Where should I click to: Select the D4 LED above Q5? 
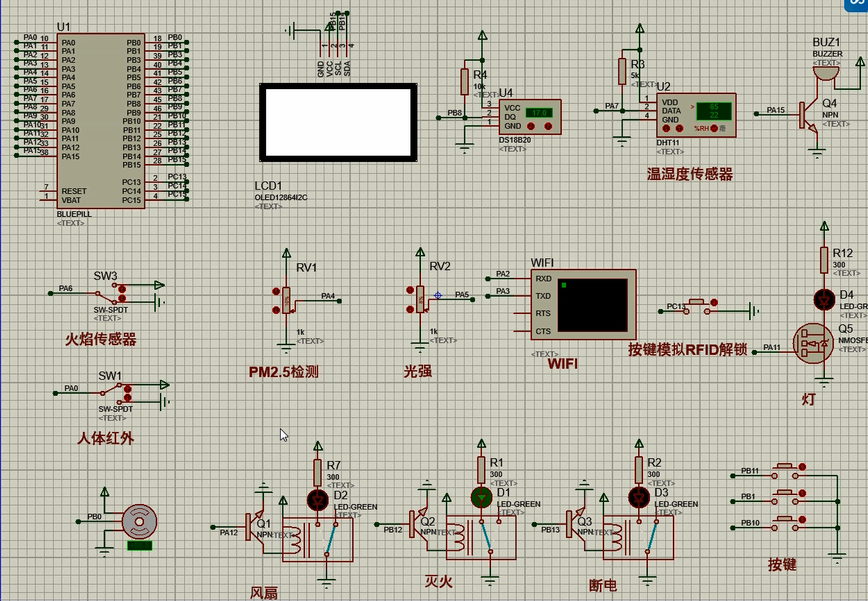[824, 299]
